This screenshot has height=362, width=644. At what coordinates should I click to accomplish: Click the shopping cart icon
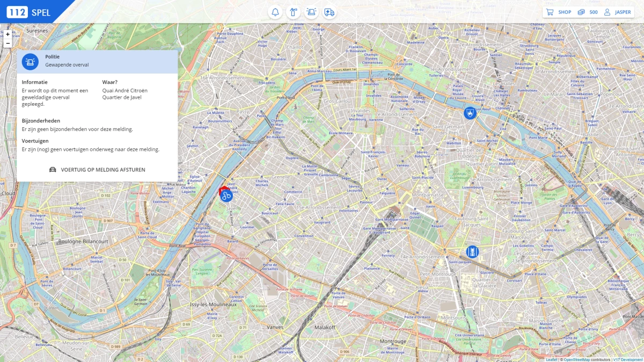(x=550, y=12)
